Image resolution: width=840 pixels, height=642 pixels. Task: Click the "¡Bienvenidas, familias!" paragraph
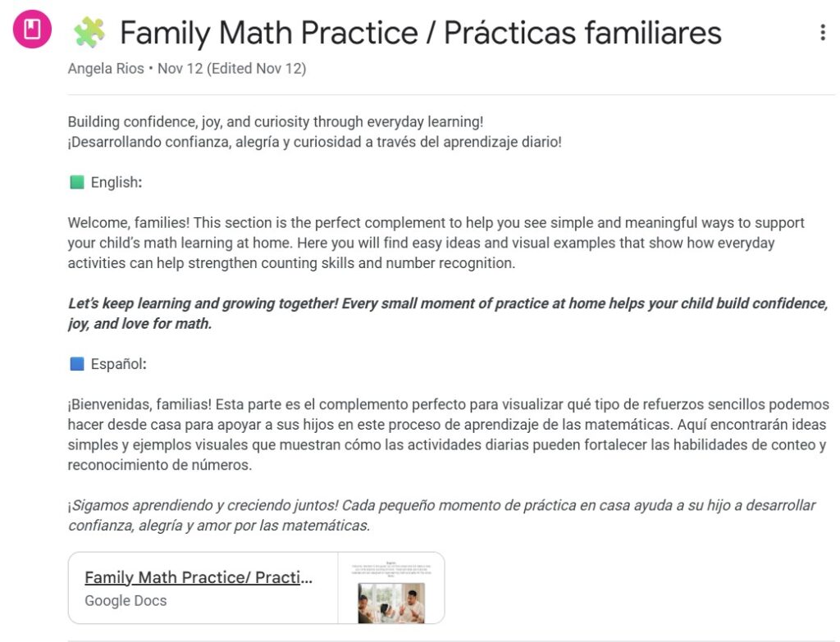click(447, 435)
